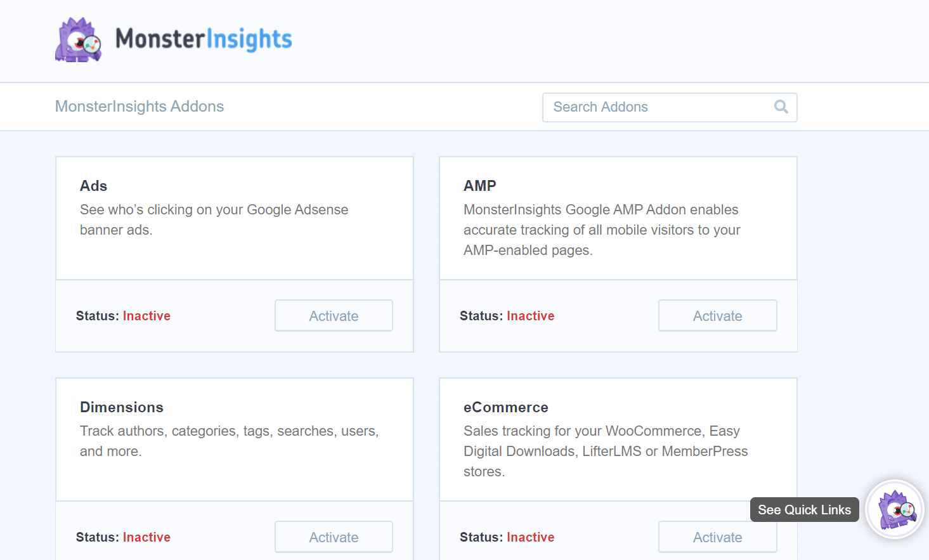Viewport: 929px width, 560px height.
Task: Select the Inactive status label on Ads
Action: (146, 315)
